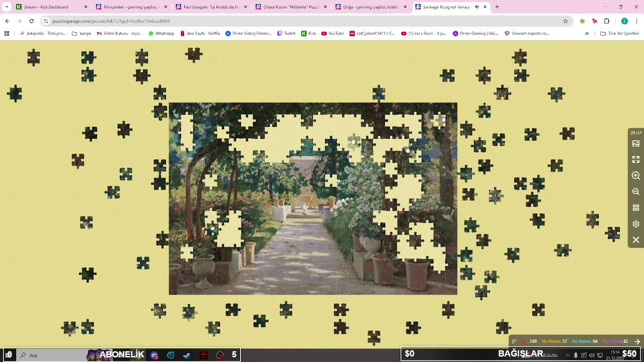Open the Twitch bookmark
Viewport: 644px width, 362px height.
286,33
